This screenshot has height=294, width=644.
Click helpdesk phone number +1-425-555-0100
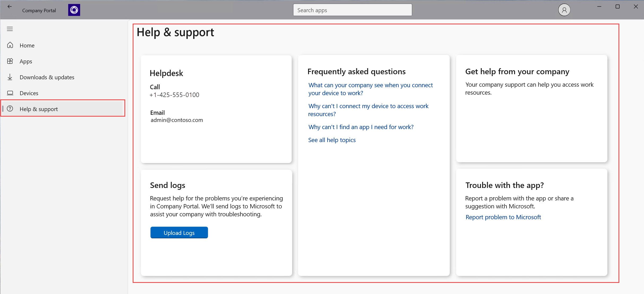[174, 95]
